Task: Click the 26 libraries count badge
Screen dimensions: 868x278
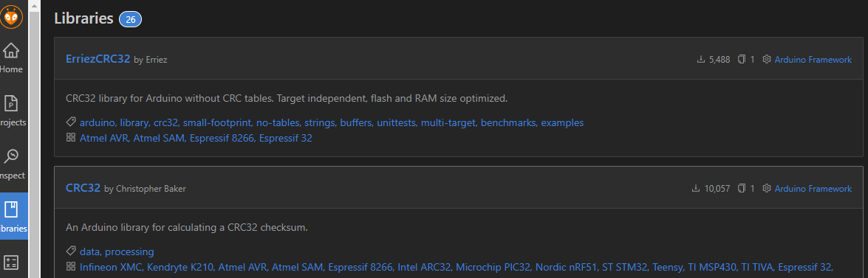Action: click(x=131, y=19)
